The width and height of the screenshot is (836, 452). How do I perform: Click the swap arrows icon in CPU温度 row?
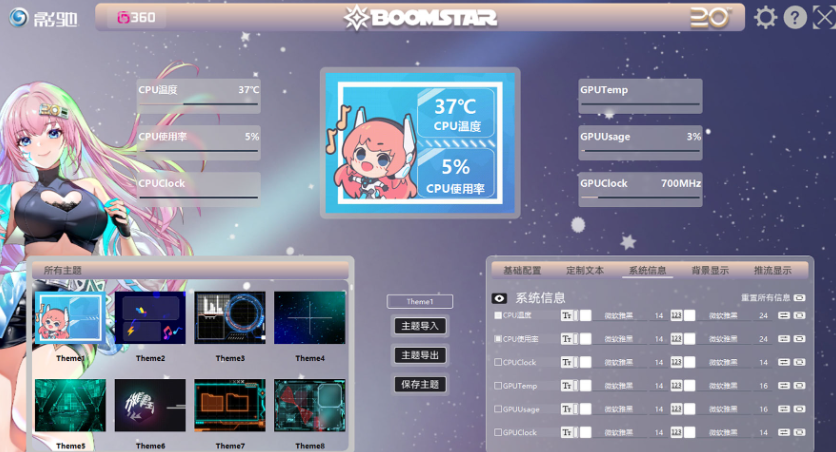[x=783, y=316]
